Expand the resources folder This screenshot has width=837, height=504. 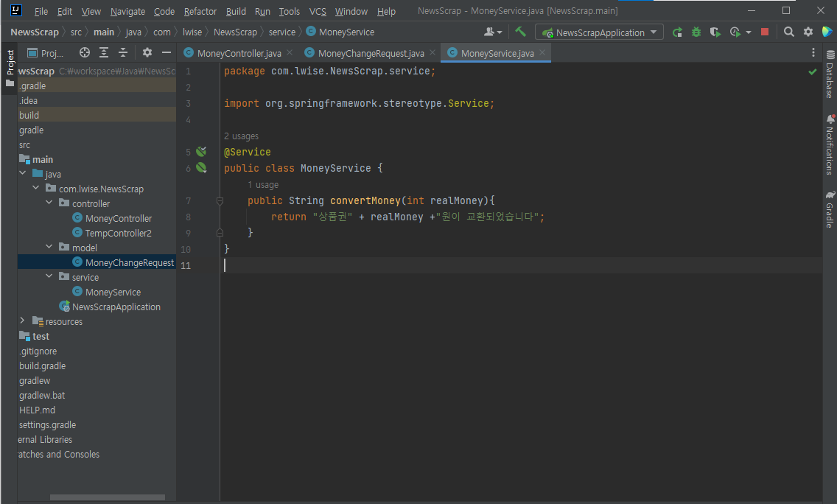point(22,321)
